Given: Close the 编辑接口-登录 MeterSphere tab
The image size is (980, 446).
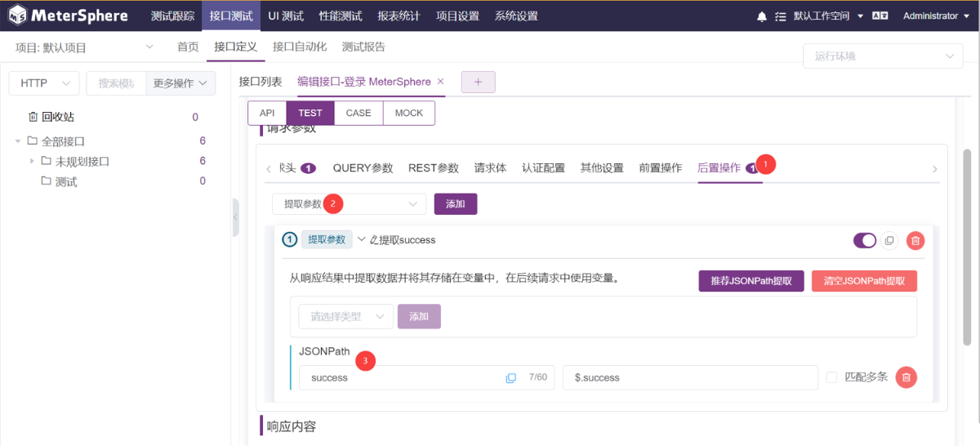Looking at the screenshot, I should click(x=441, y=82).
